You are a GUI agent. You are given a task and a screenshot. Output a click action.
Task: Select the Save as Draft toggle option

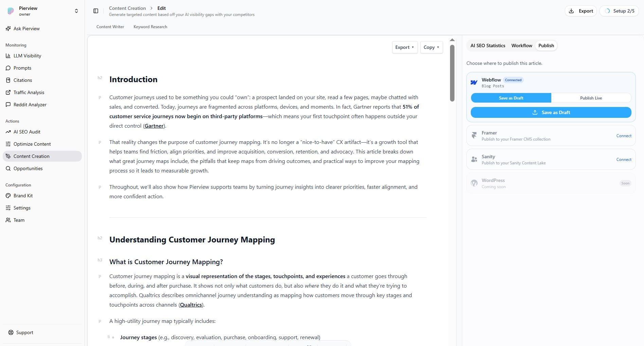[511, 98]
